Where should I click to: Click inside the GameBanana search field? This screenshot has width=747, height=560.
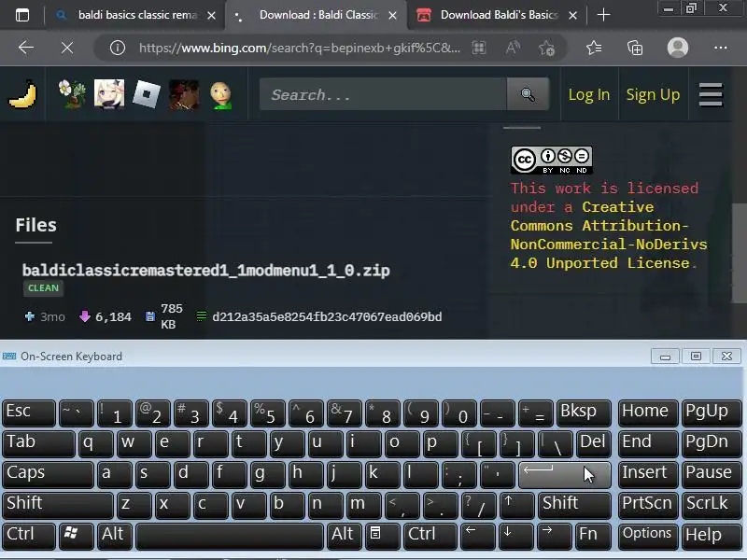pyautogui.click(x=383, y=94)
